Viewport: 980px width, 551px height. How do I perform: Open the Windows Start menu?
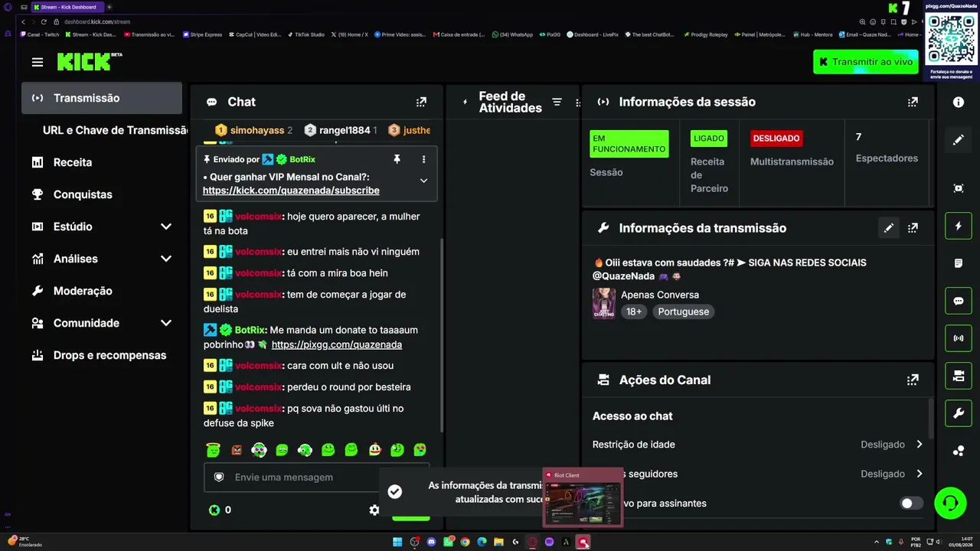(x=397, y=543)
